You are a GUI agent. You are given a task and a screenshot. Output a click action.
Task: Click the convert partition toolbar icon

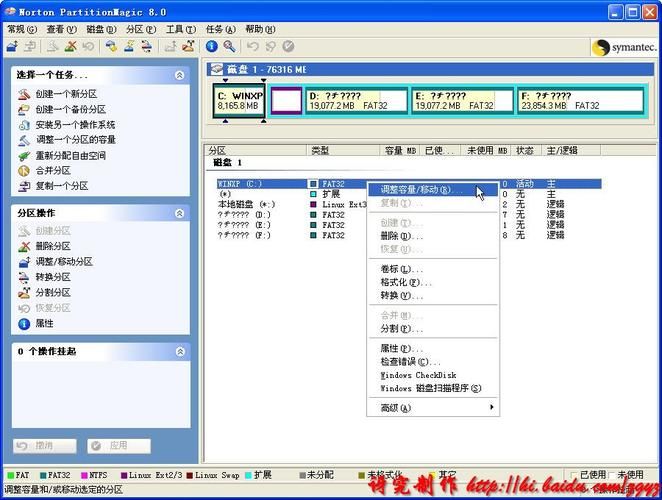click(146, 46)
